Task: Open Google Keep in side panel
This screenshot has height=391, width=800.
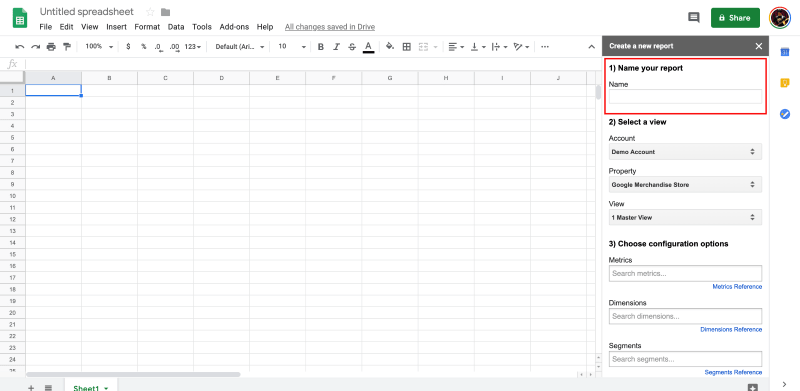Action: point(785,83)
